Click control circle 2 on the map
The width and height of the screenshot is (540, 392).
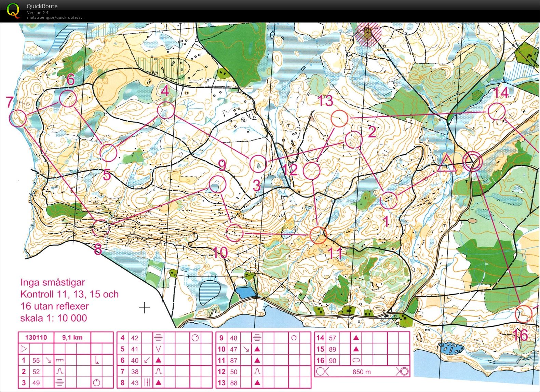click(353, 140)
